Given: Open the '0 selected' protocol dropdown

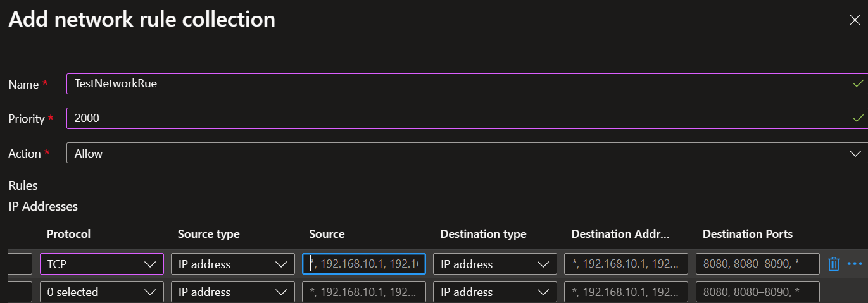Looking at the screenshot, I should (x=102, y=292).
